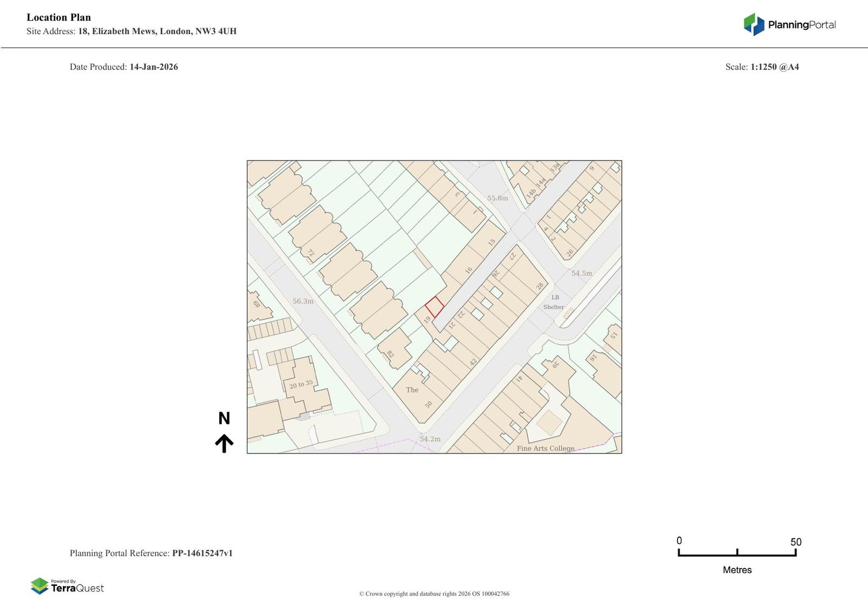Click the PlanningPortal logo icon

754,24
